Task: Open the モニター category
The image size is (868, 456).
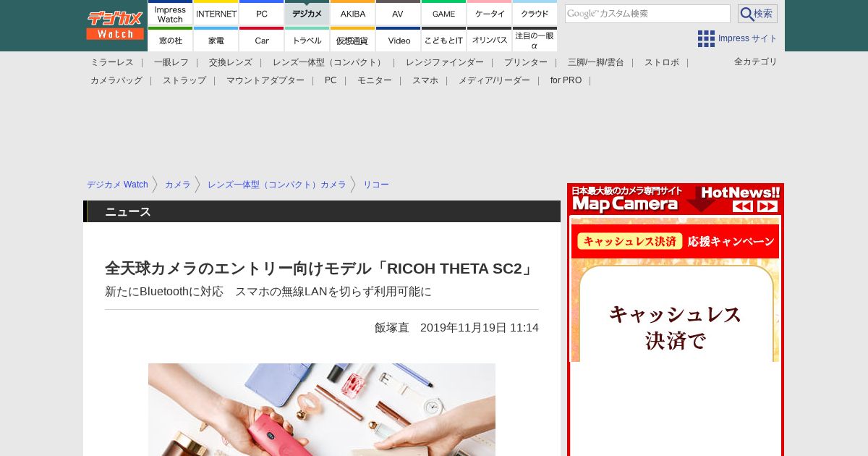Action: pos(375,80)
